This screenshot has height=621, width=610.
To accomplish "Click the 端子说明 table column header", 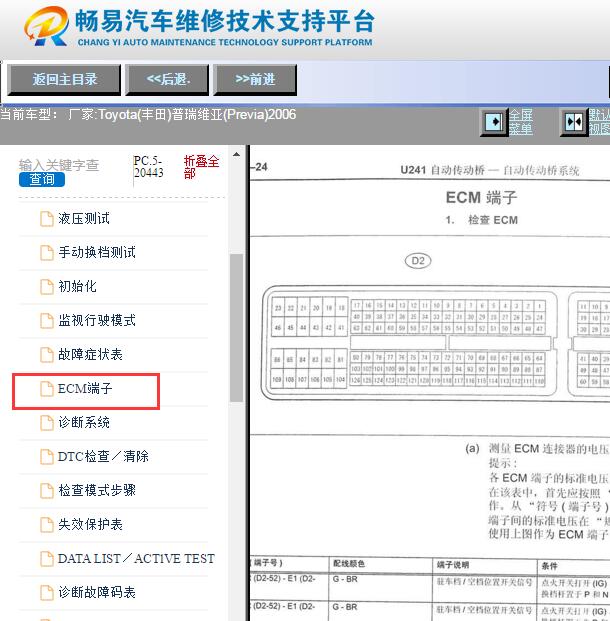I will coord(452,565).
